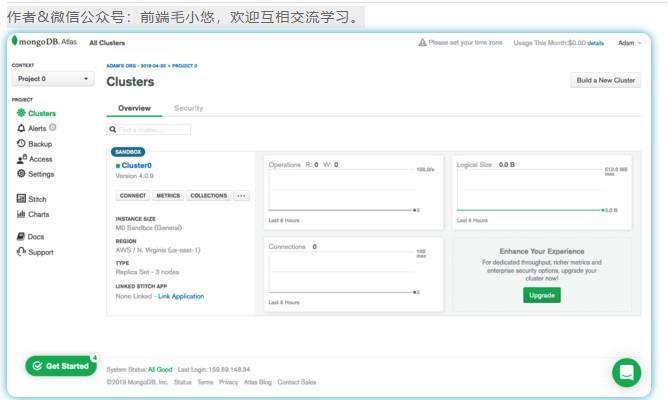Click the Enhance Your Experience heading

tap(542, 251)
